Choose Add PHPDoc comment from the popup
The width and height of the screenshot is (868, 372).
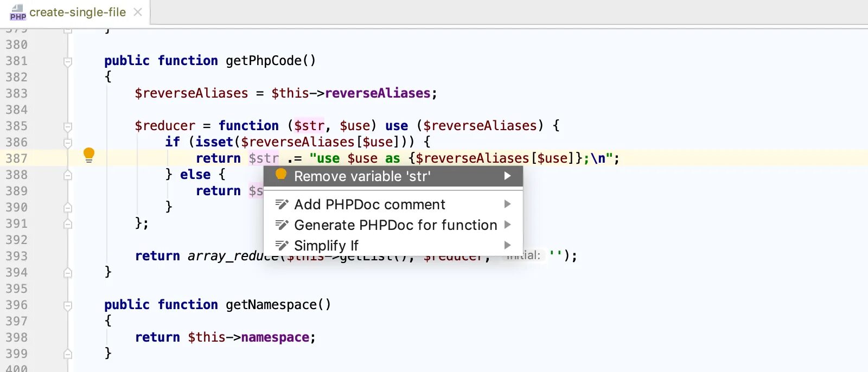click(369, 204)
